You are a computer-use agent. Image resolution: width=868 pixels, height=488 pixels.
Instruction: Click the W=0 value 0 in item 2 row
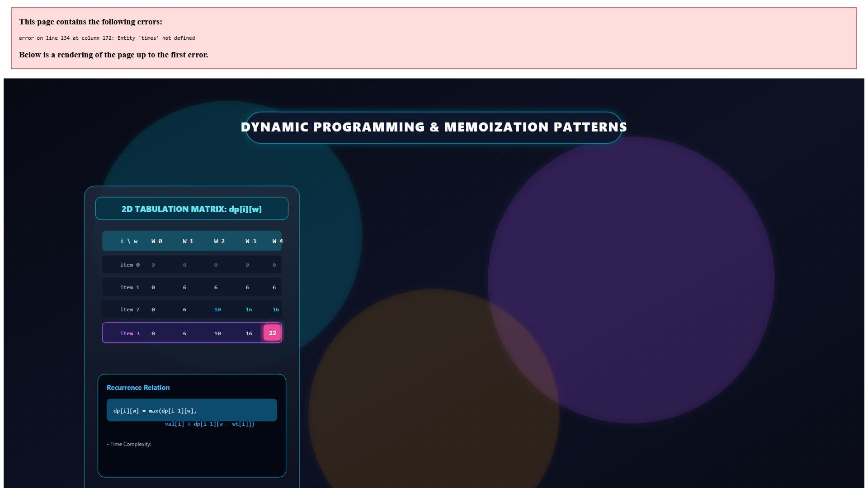point(153,310)
